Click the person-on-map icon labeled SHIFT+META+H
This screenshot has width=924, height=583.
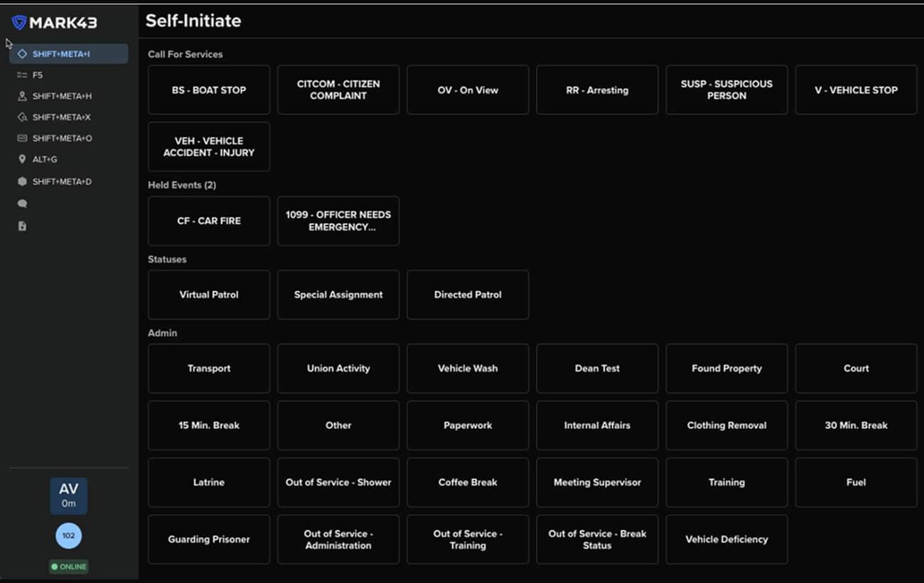22,96
